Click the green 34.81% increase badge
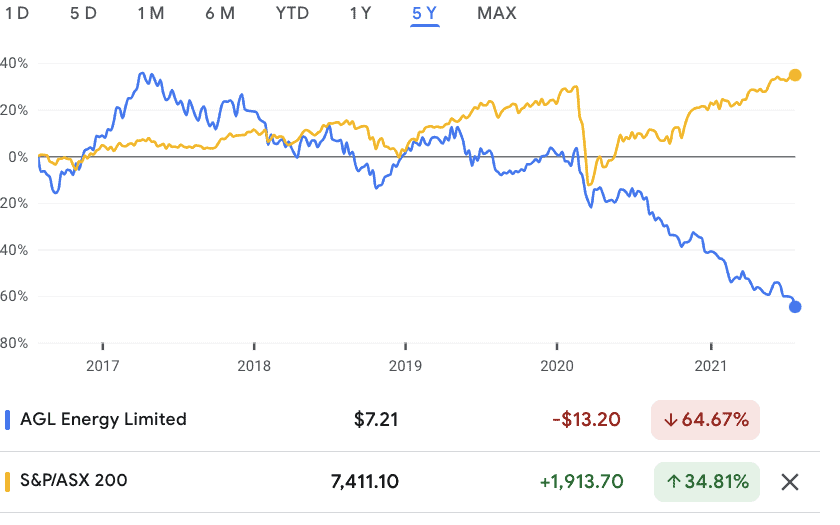 click(707, 481)
